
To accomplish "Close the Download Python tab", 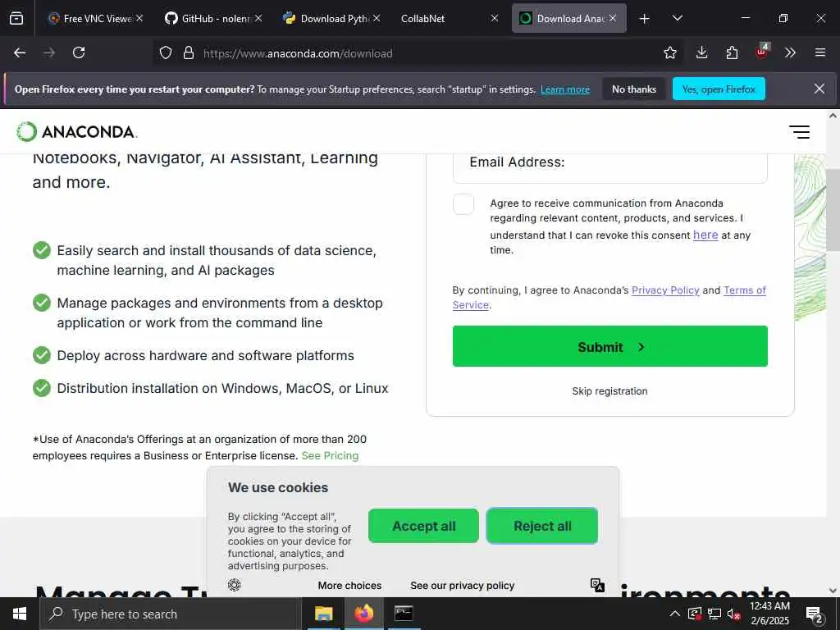I will tap(377, 18).
